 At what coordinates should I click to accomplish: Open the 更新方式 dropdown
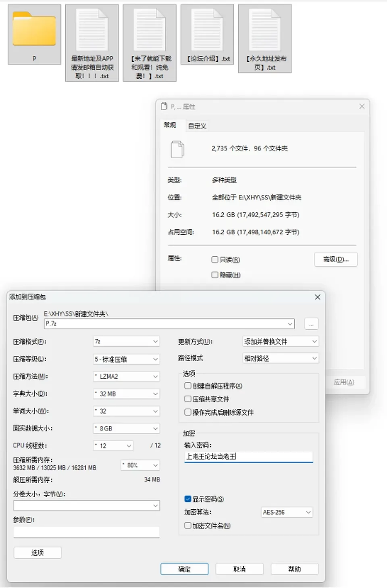click(281, 342)
